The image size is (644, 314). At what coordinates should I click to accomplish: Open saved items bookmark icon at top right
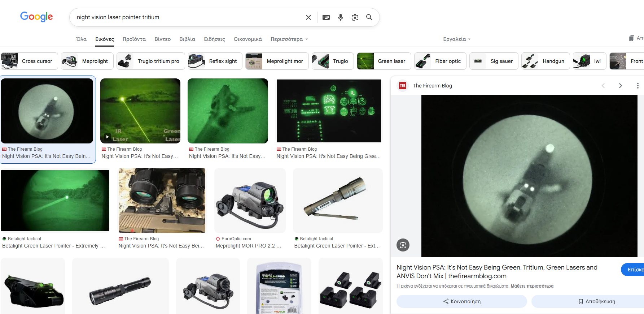pyautogui.click(x=631, y=38)
